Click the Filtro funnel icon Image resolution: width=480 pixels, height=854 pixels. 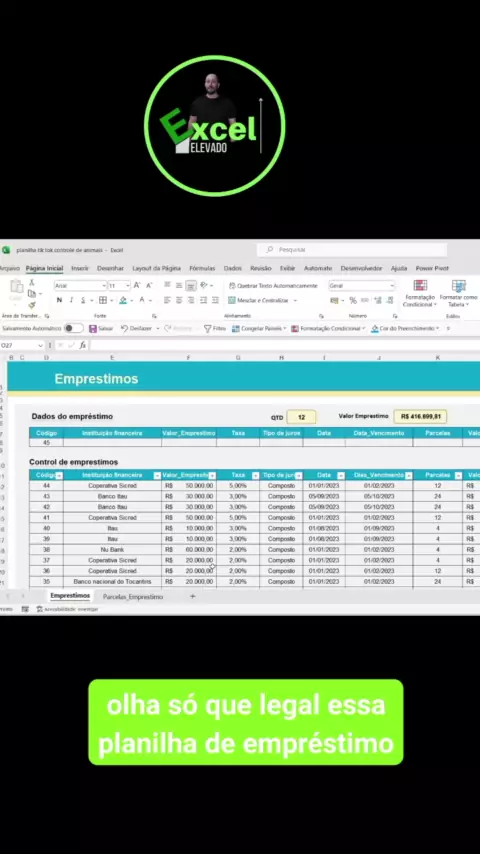[208, 329]
